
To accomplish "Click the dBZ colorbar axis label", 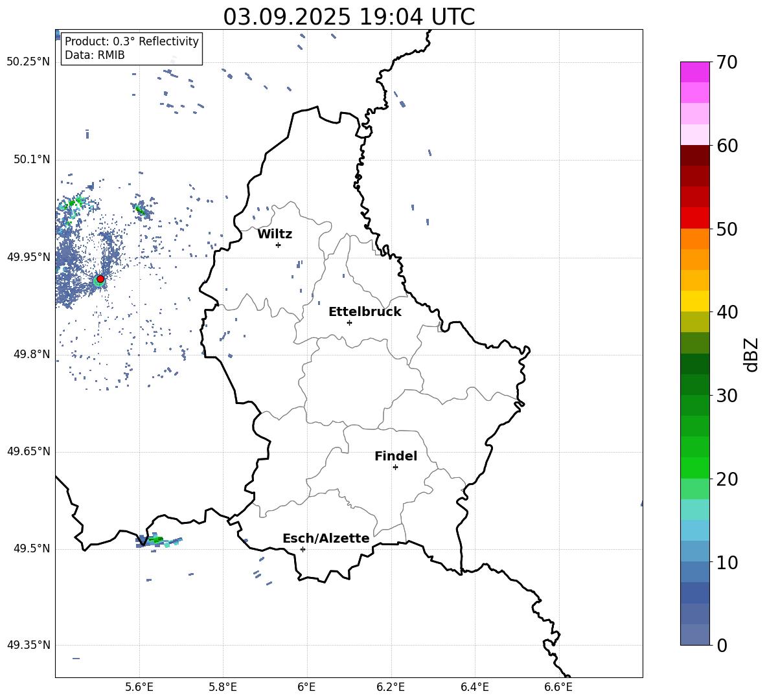I will click(x=752, y=355).
